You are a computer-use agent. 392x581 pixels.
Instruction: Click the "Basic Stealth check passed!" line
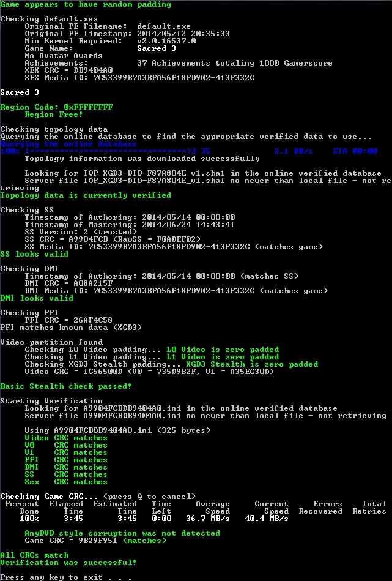pyautogui.click(x=66, y=386)
